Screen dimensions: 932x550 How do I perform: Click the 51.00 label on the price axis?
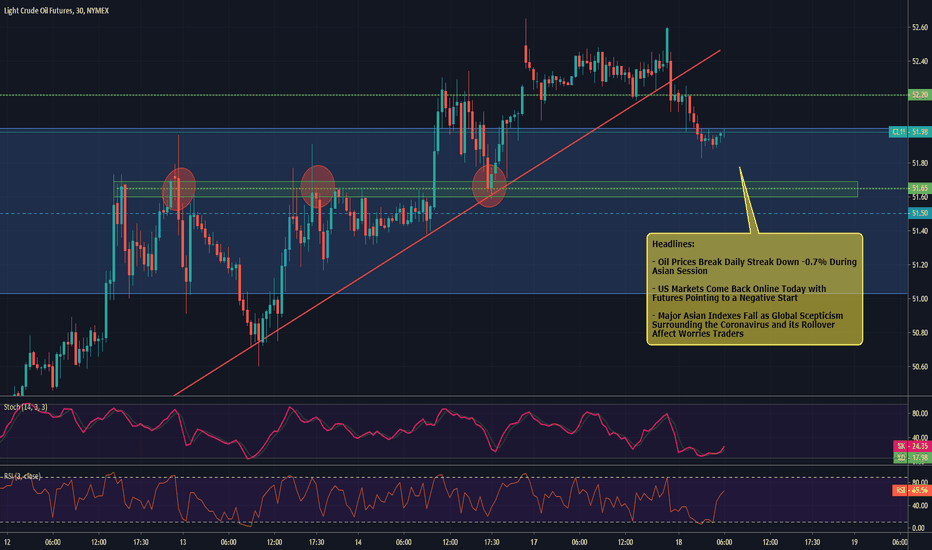(x=920, y=298)
